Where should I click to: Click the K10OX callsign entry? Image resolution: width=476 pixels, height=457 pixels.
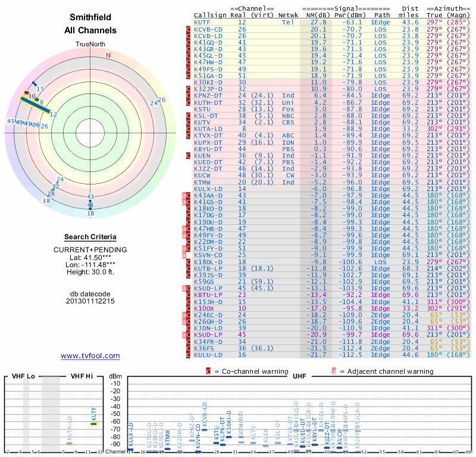click(204, 308)
